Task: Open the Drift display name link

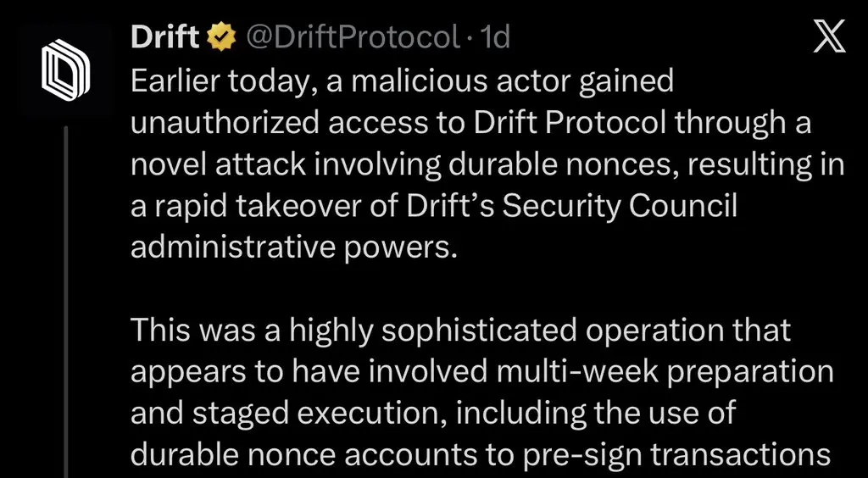Action: tap(165, 37)
